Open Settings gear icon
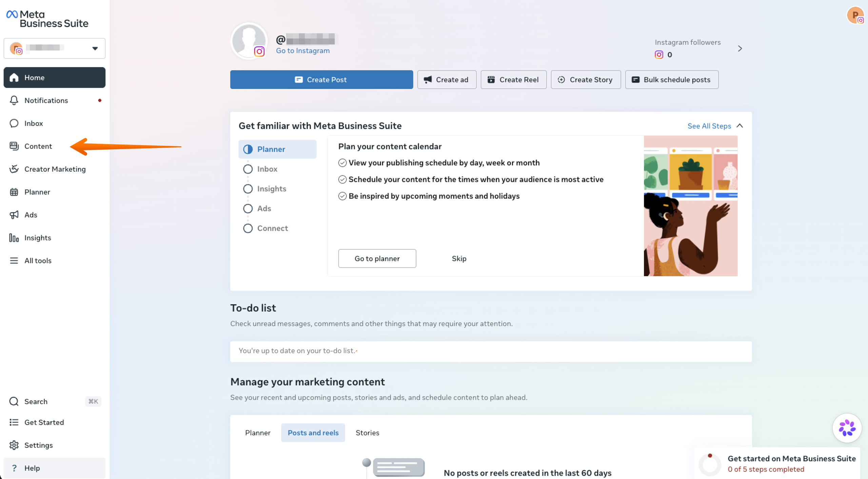868x479 pixels. (x=14, y=445)
